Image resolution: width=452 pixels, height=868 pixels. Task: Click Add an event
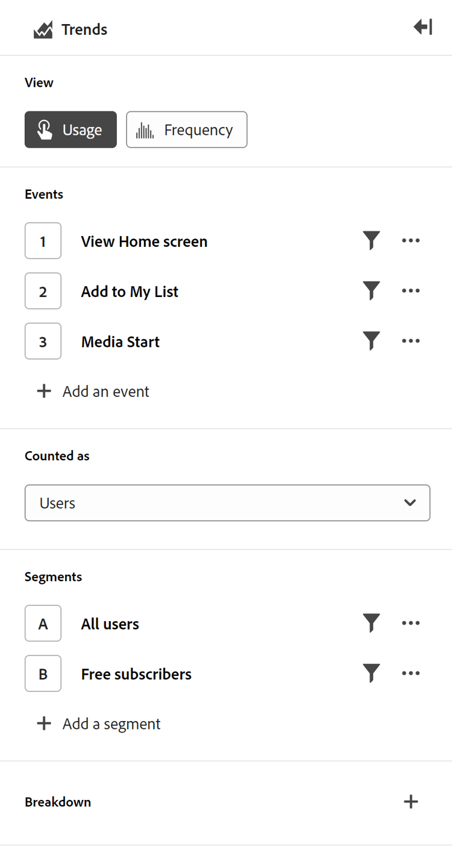(94, 392)
